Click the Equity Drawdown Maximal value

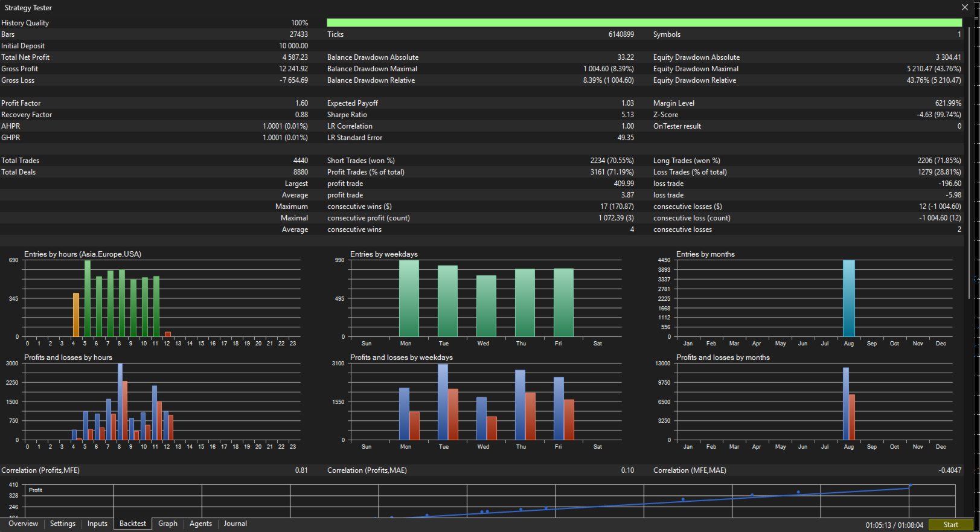pos(934,69)
